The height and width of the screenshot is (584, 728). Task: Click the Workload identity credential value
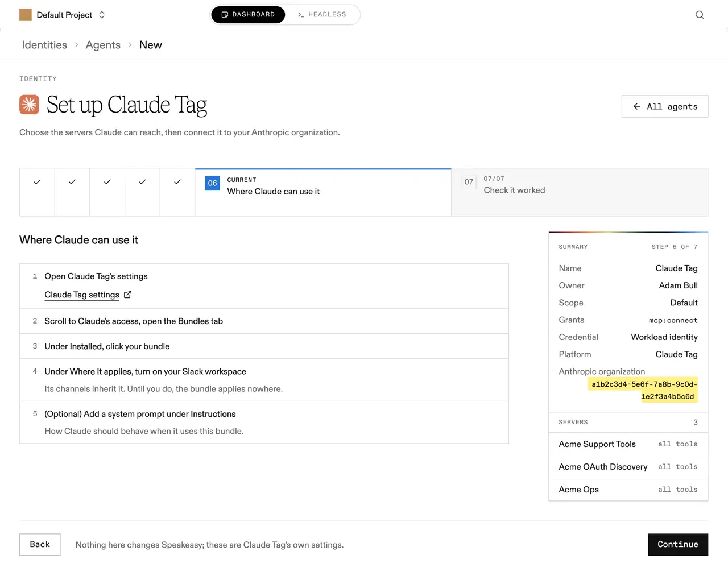tap(664, 337)
